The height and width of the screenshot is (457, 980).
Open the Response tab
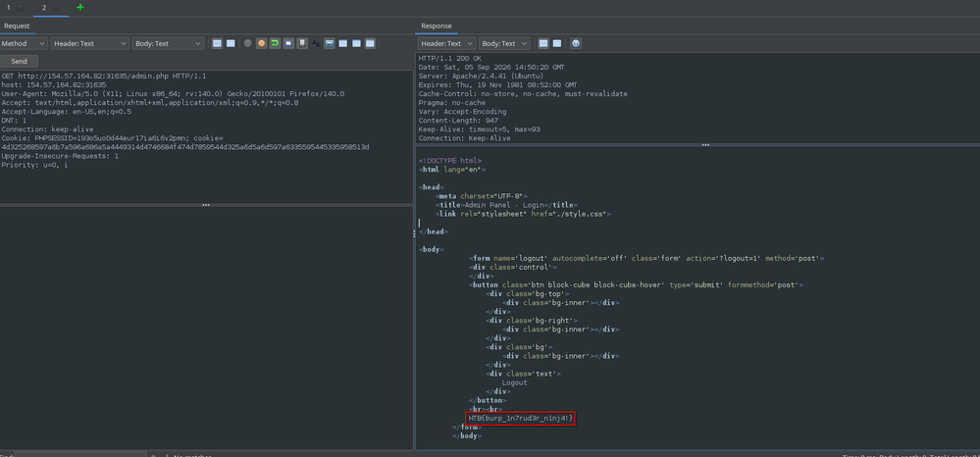coord(437,25)
